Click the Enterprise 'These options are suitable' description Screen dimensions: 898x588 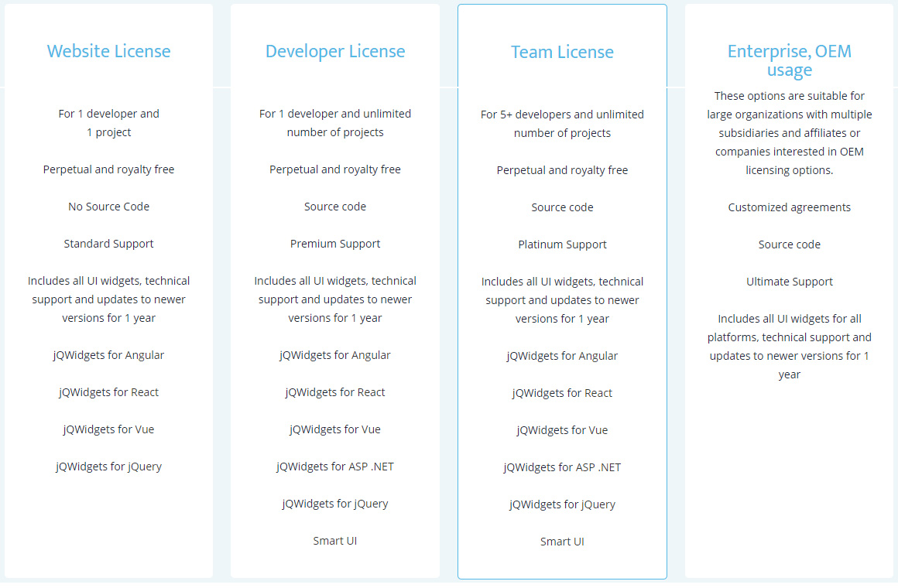click(x=789, y=133)
